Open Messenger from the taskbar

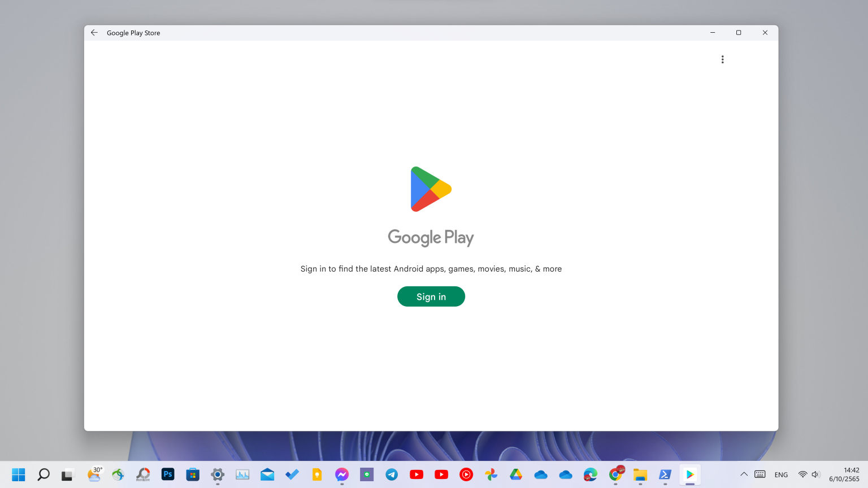coord(342,474)
